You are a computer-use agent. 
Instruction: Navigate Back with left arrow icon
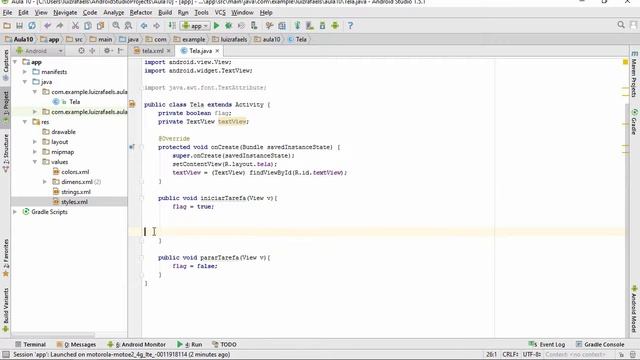pyautogui.click(x=144, y=26)
